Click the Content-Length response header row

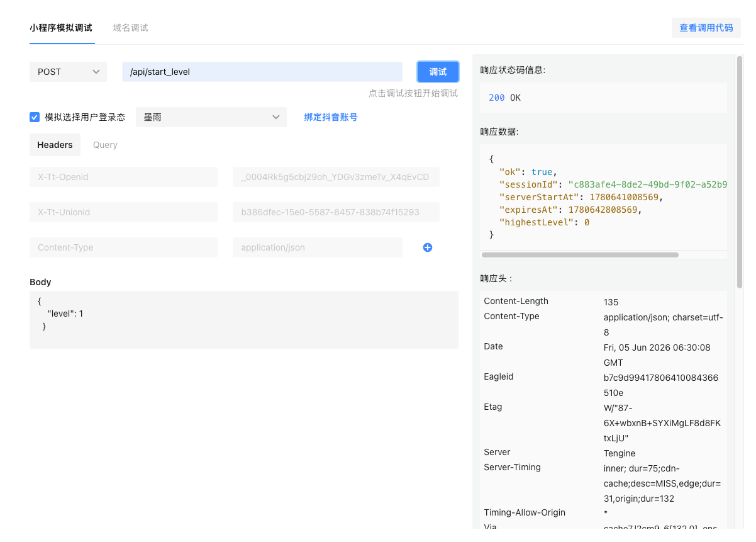coord(604,302)
